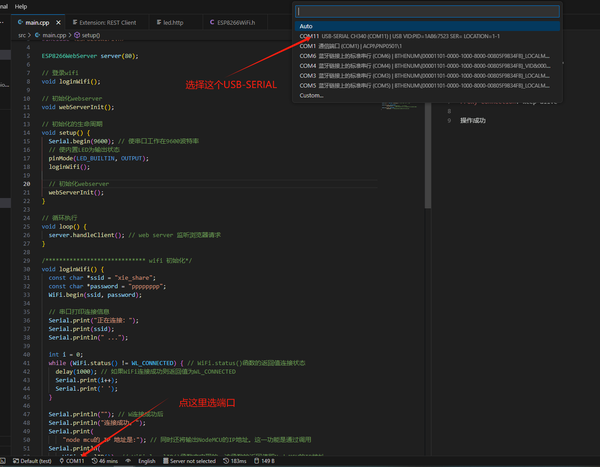Viewport: 600px width, 467px height.
Task: Click the src breadcrumb segment
Action: [22, 35]
